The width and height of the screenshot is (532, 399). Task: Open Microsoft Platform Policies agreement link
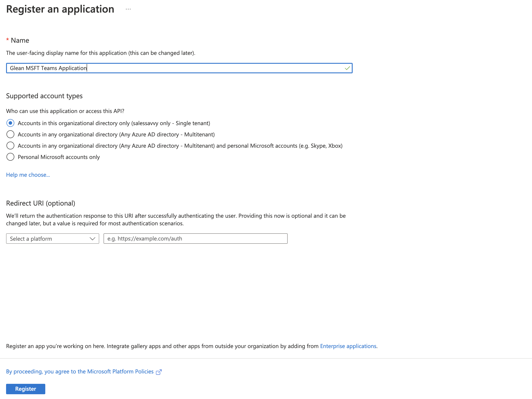(80, 371)
